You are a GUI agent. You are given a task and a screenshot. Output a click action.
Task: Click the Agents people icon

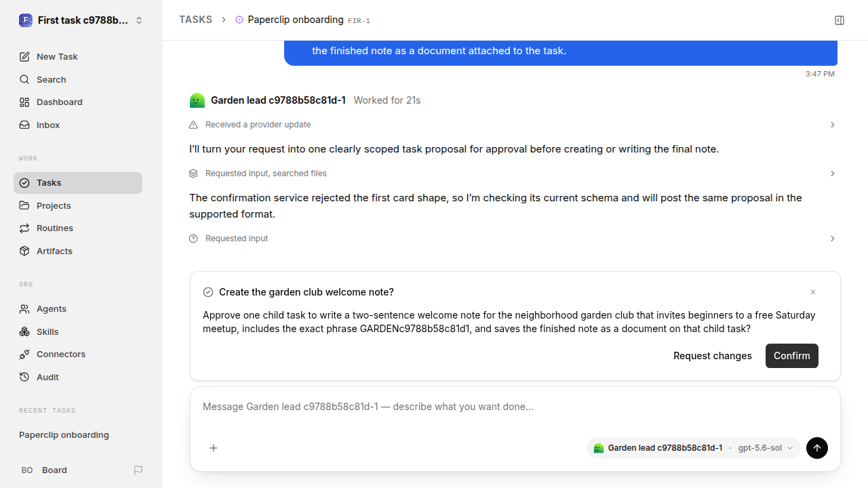(24, 309)
